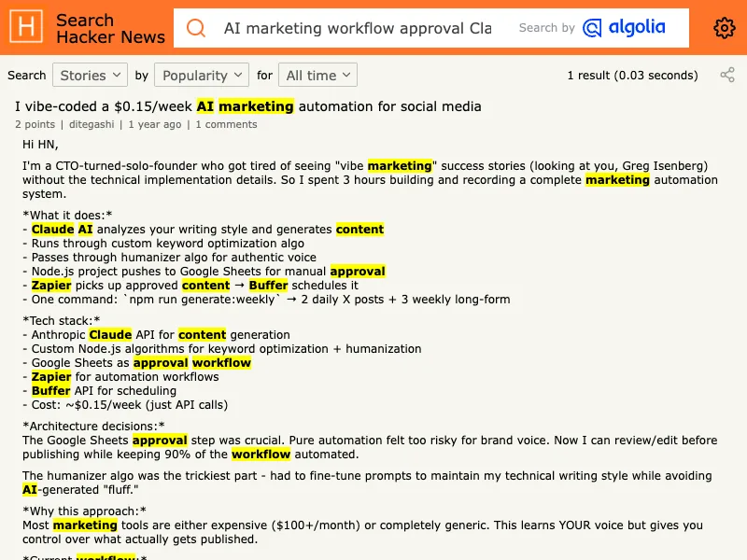Screen dimensions: 747x560
Task: Click the 'Search Hacker News' title text
Action: point(110,29)
